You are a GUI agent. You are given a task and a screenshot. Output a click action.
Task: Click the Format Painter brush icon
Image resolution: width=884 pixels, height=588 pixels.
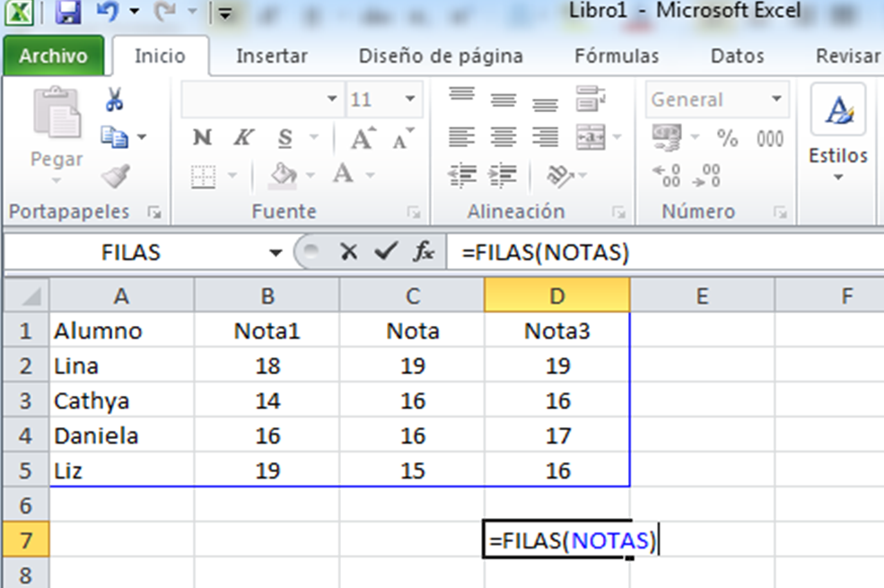click(114, 177)
